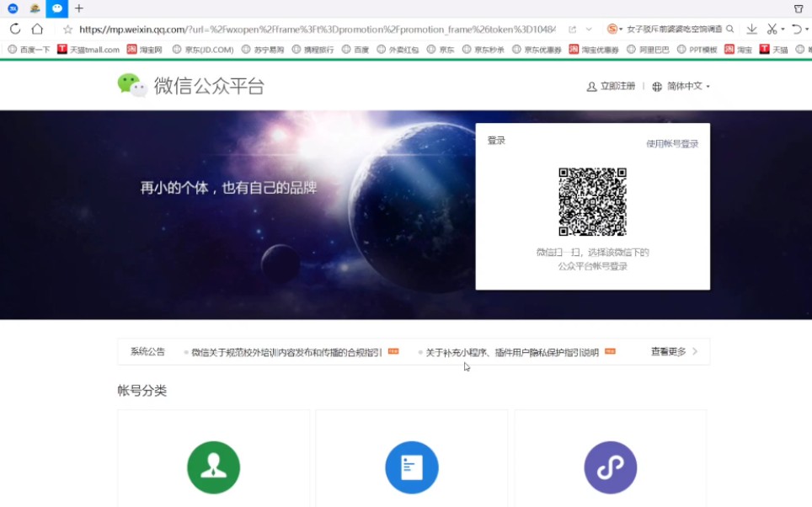812x507 pixels.
Task: Select the green subscription account icon
Action: [x=213, y=467]
